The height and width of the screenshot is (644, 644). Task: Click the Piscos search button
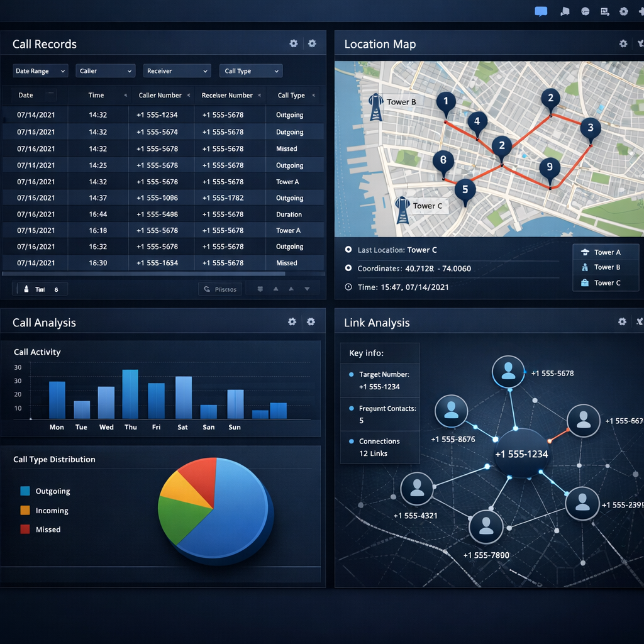point(219,289)
